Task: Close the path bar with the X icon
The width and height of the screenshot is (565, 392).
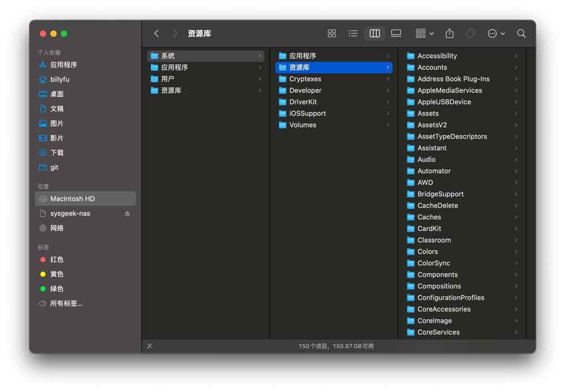Action: 150,346
